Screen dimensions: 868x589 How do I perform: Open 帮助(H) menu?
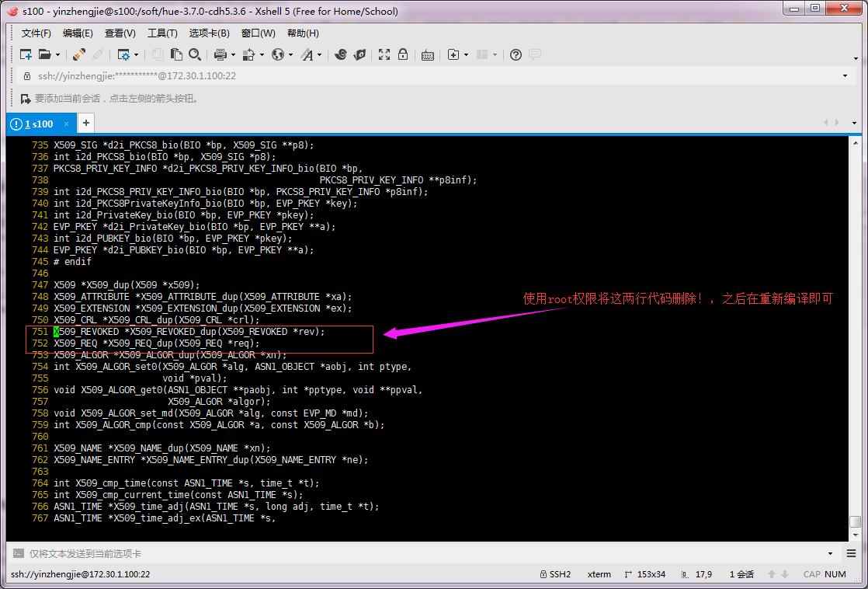[303, 33]
